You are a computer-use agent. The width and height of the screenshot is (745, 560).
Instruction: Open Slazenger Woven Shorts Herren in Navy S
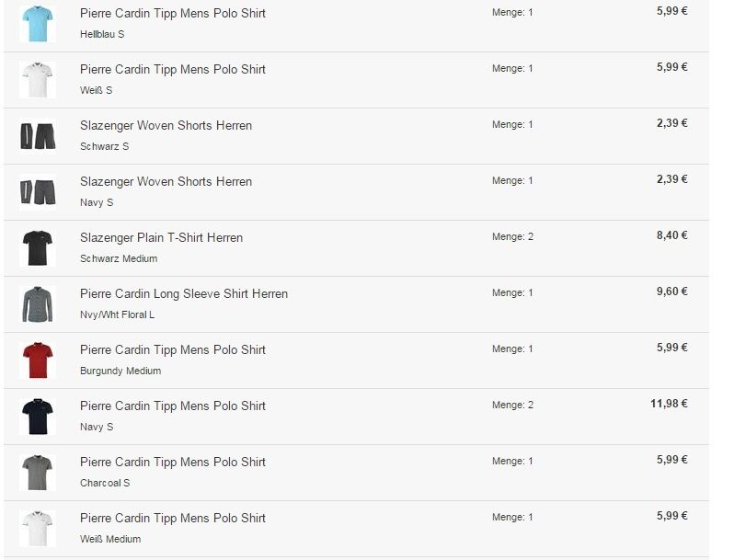[x=166, y=181]
